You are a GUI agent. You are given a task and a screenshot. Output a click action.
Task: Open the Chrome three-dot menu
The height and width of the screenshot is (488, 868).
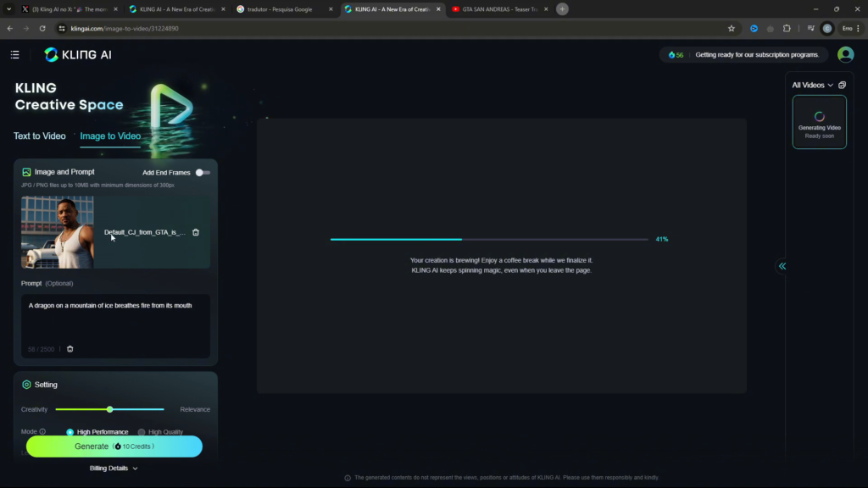tap(858, 28)
